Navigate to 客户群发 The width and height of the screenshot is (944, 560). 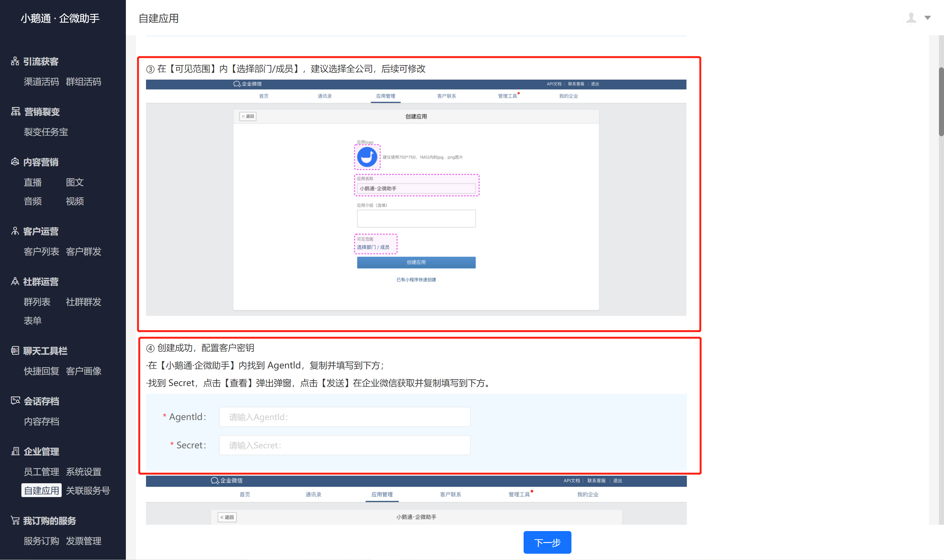pos(83,251)
